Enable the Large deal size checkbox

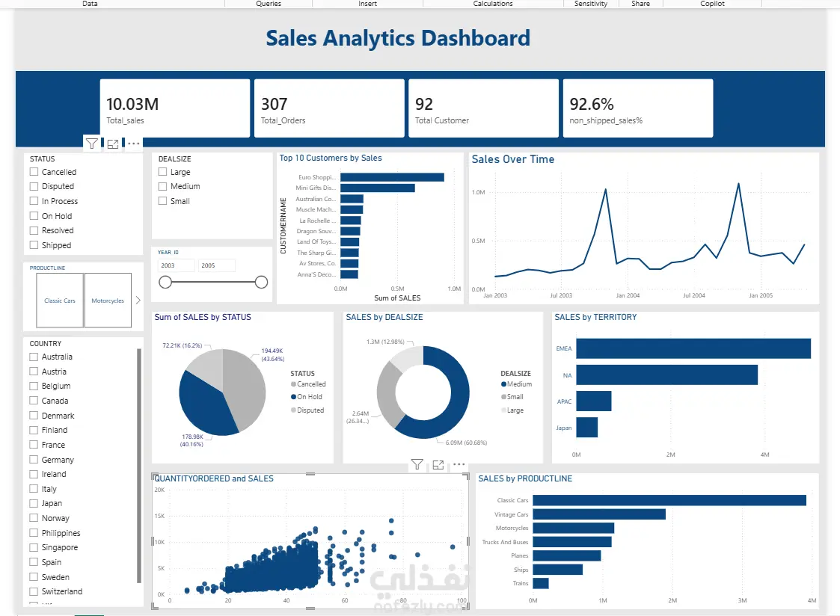163,172
